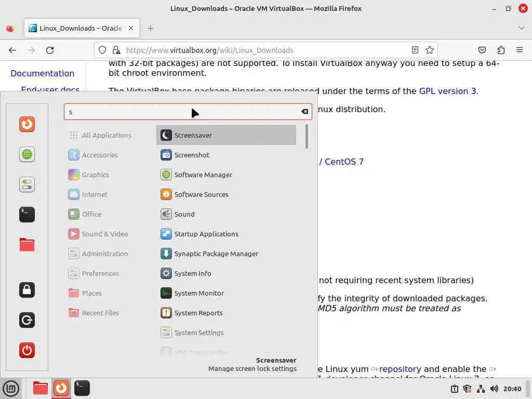Clear the menu search text with the backspace icon
Image resolution: width=532 pixels, height=399 pixels.
(304, 112)
